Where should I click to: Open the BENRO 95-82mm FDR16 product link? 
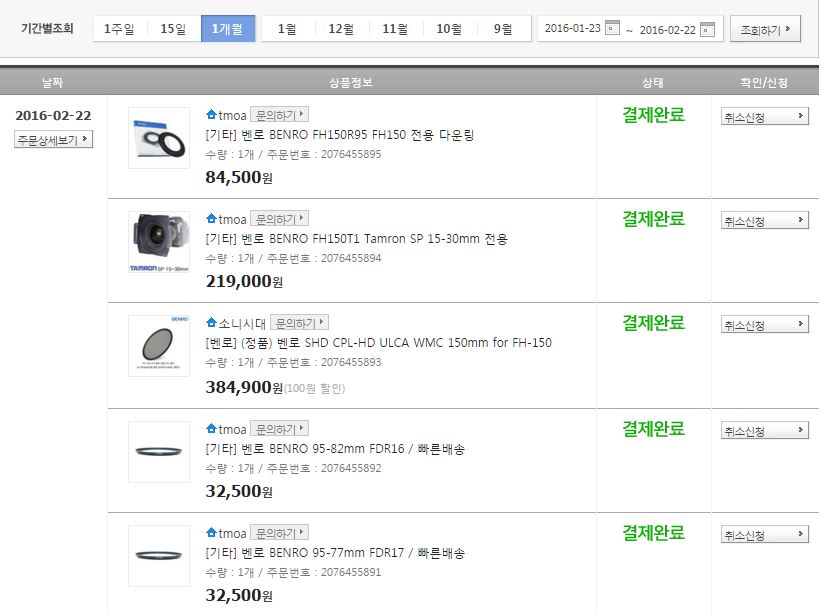click(x=335, y=449)
